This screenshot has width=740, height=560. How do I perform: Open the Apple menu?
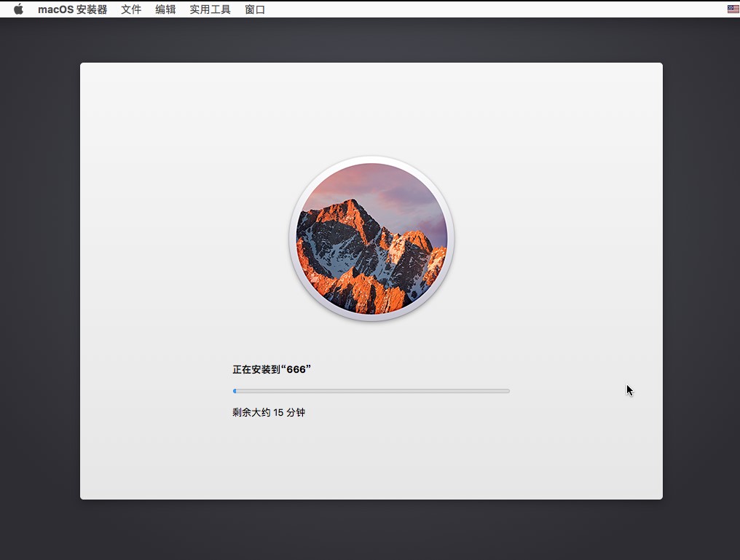[x=18, y=9]
